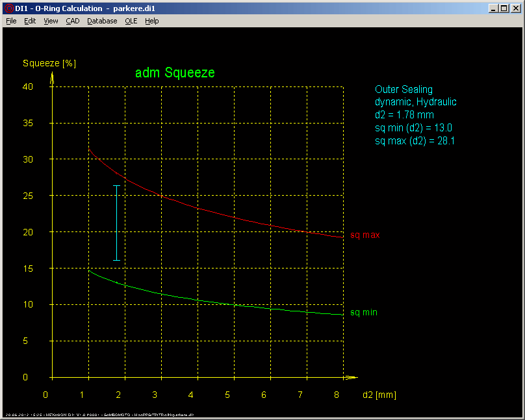525x420 pixels.
Task: Click the DI1 application icon in title bar
Action: [8, 8]
